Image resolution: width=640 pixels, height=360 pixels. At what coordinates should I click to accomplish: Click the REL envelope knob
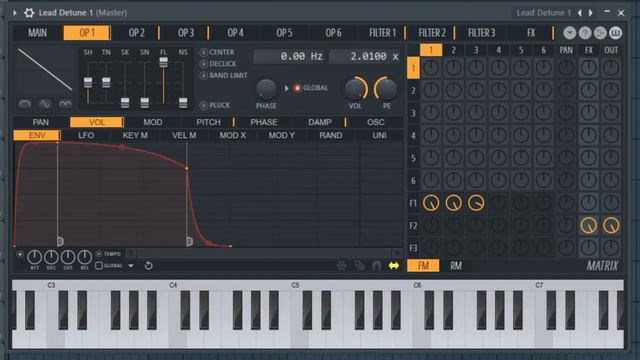[84, 257]
